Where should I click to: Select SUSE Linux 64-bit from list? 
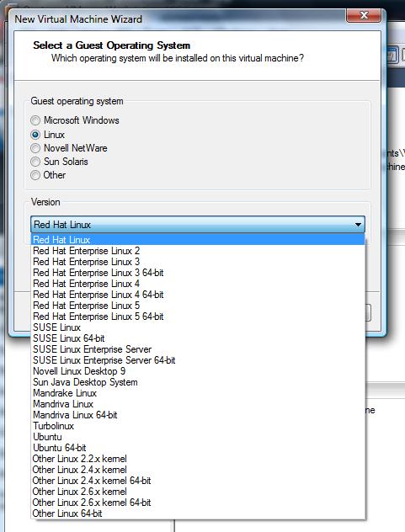(x=198, y=338)
